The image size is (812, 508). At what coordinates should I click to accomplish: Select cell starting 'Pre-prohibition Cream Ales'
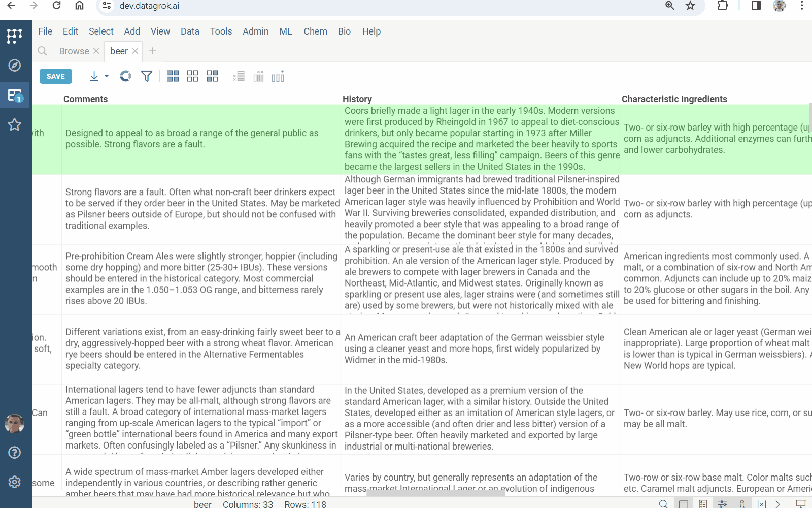pyautogui.click(x=201, y=279)
